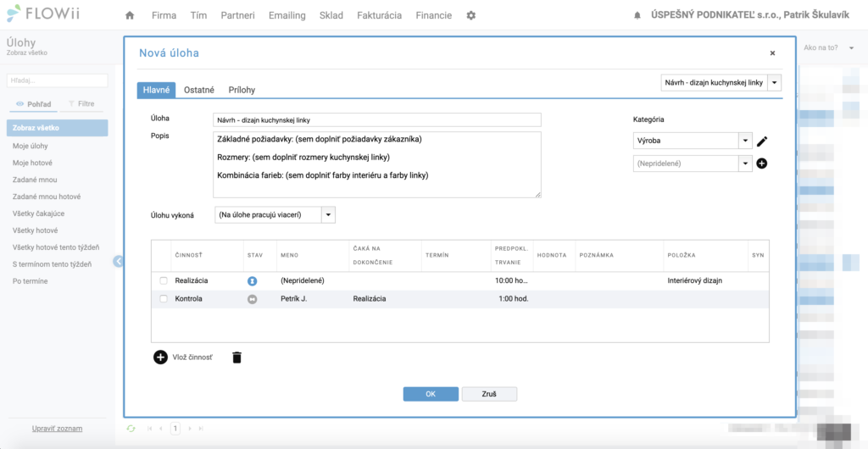
Task: Focus the Hľadaj search field
Action: 58,80
